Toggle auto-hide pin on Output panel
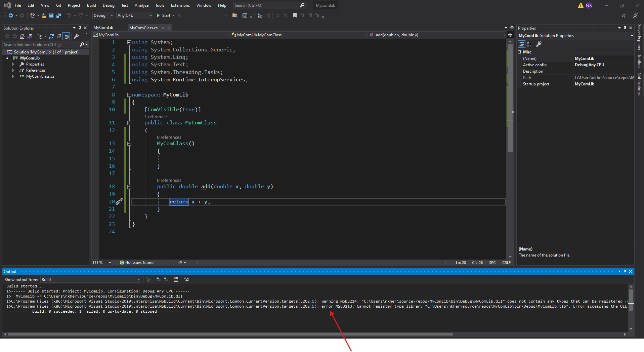 coord(625,271)
